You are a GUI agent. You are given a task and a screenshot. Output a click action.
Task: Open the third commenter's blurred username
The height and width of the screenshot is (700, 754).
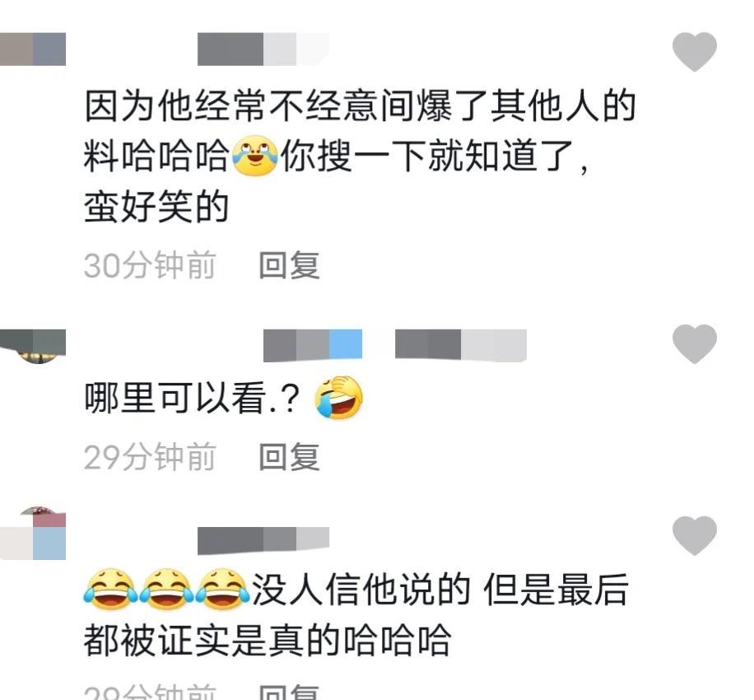[x=263, y=541]
